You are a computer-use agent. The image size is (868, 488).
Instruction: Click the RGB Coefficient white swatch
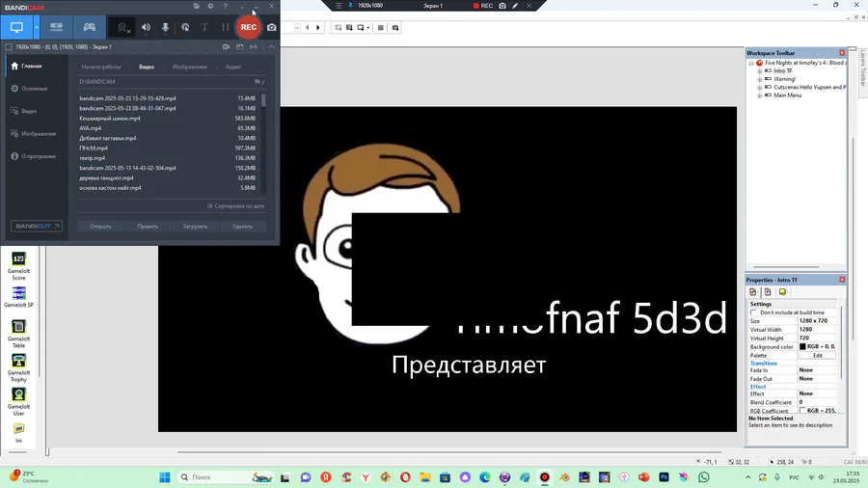[802, 411]
